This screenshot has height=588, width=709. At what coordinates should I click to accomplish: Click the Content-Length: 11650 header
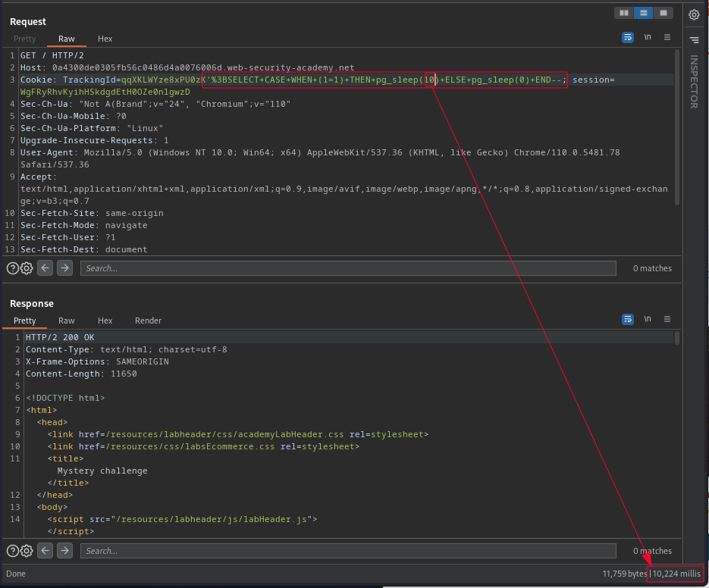click(x=81, y=374)
